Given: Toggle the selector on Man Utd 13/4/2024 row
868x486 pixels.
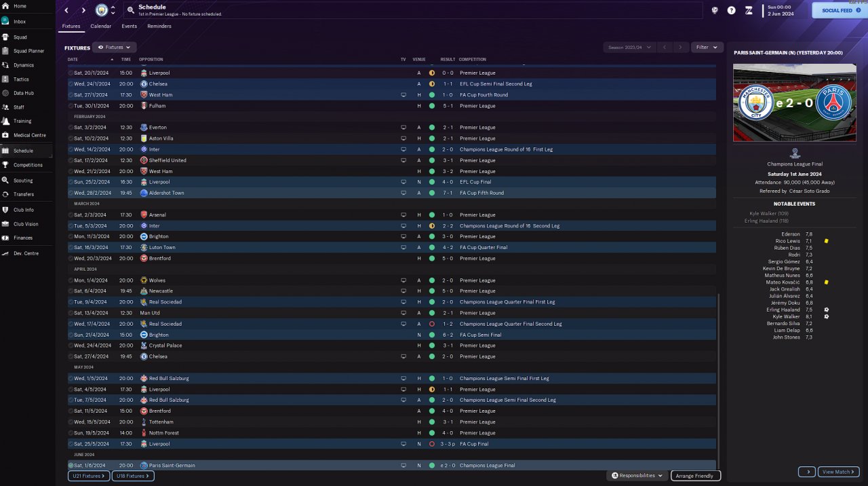Looking at the screenshot, I should [x=71, y=313].
